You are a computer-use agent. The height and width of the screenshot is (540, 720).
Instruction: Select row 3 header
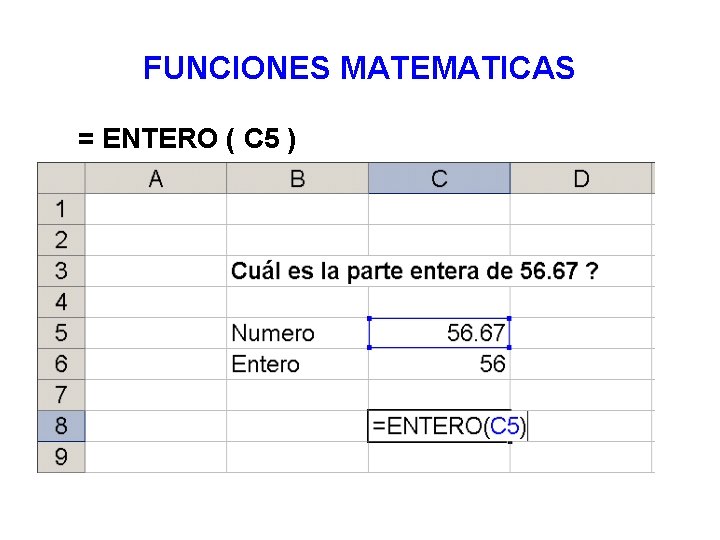tap(61, 271)
